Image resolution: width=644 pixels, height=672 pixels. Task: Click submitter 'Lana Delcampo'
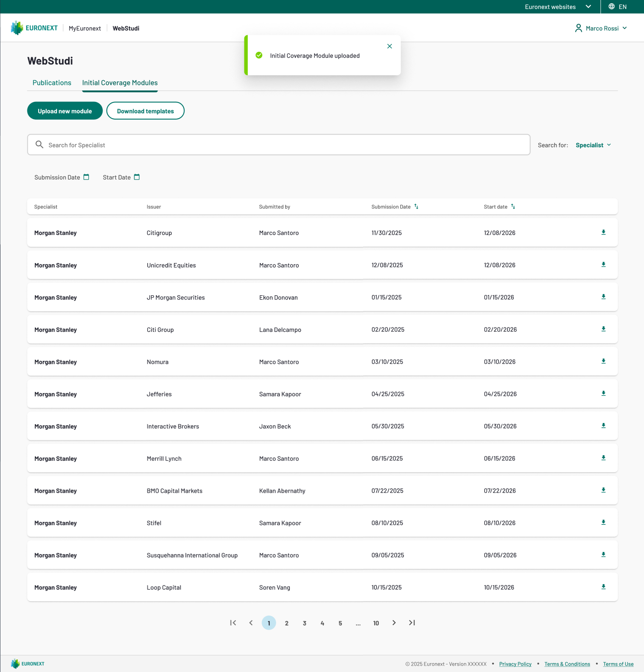point(280,330)
